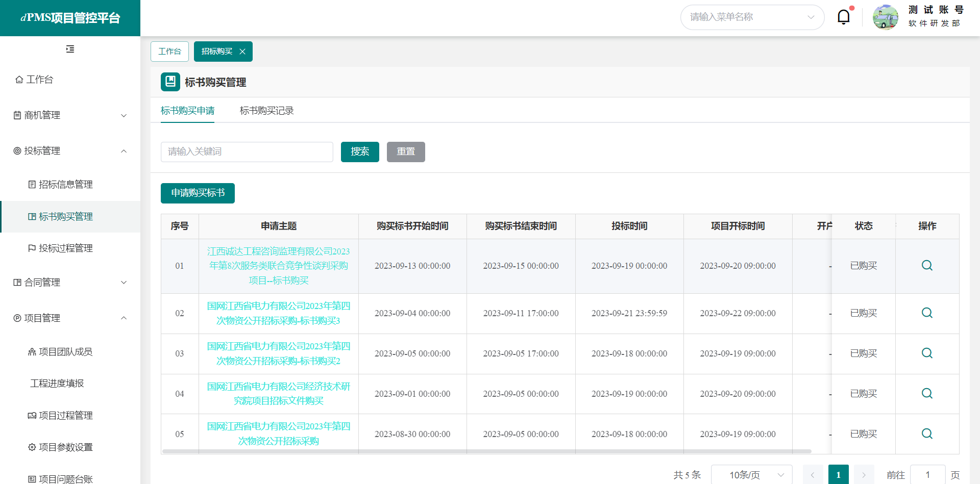Close the 招标购买 tab
The width and height of the screenshot is (980, 484).
pyautogui.click(x=242, y=52)
